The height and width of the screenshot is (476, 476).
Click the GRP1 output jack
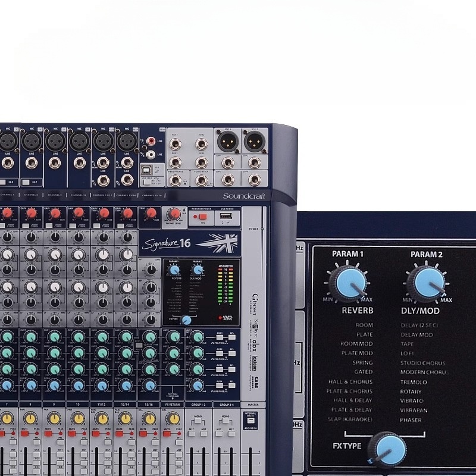(228, 162)
